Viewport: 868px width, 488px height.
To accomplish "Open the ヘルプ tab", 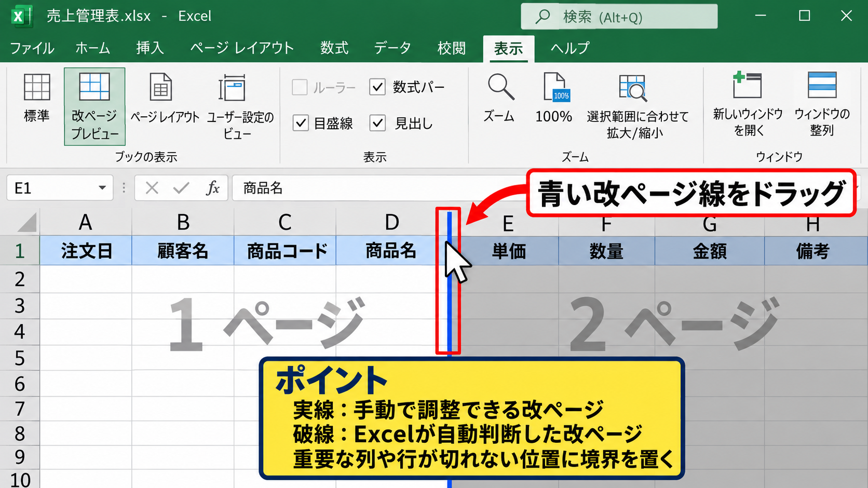I will (x=570, y=48).
